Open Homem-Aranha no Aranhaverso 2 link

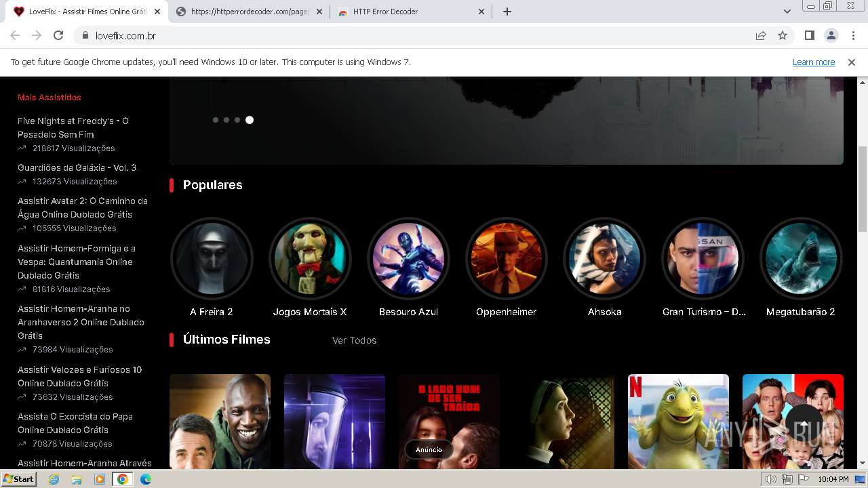coord(81,322)
